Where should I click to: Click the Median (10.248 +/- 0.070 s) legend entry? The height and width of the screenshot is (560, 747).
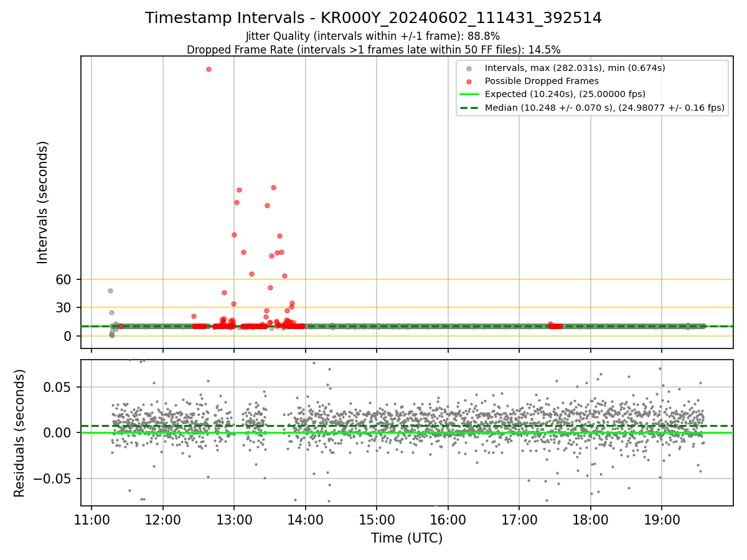(x=604, y=108)
